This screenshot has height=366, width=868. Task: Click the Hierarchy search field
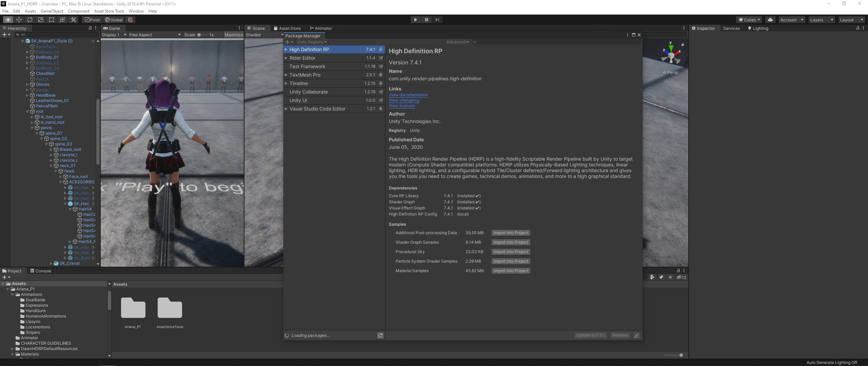pyautogui.click(x=57, y=35)
